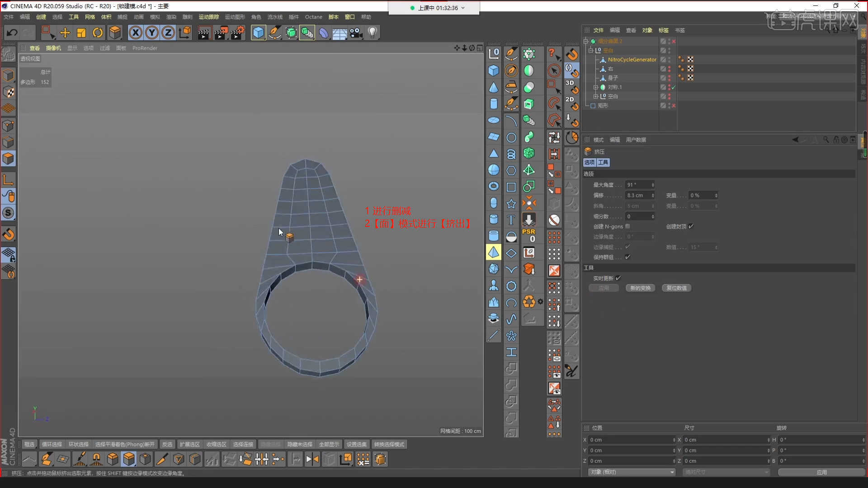Select the Magnet tool icon in bottom toolbar

click(96, 459)
